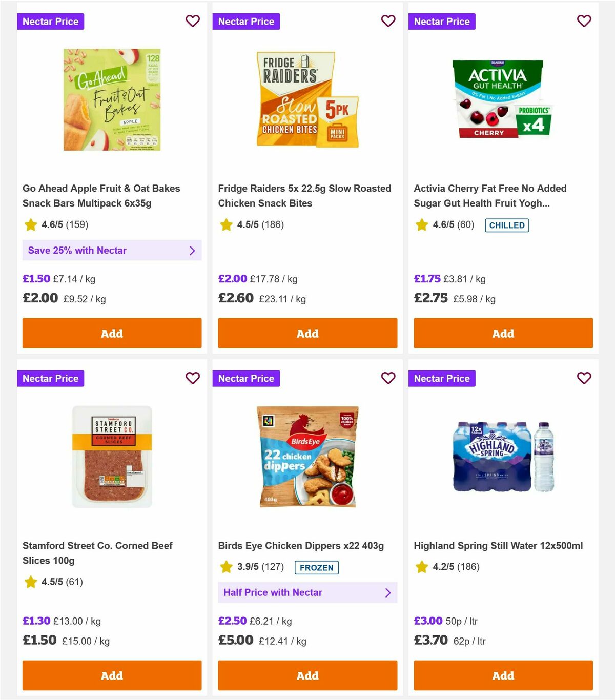Image resolution: width=615 pixels, height=700 pixels.
Task: Open the Nectar Price tab on Go Ahead Bakes
Action: [x=50, y=21]
